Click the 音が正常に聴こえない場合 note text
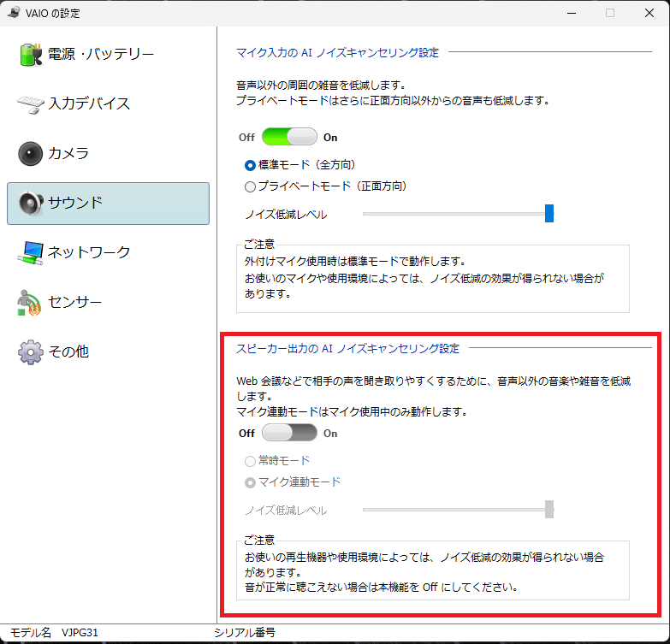 point(381,588)
